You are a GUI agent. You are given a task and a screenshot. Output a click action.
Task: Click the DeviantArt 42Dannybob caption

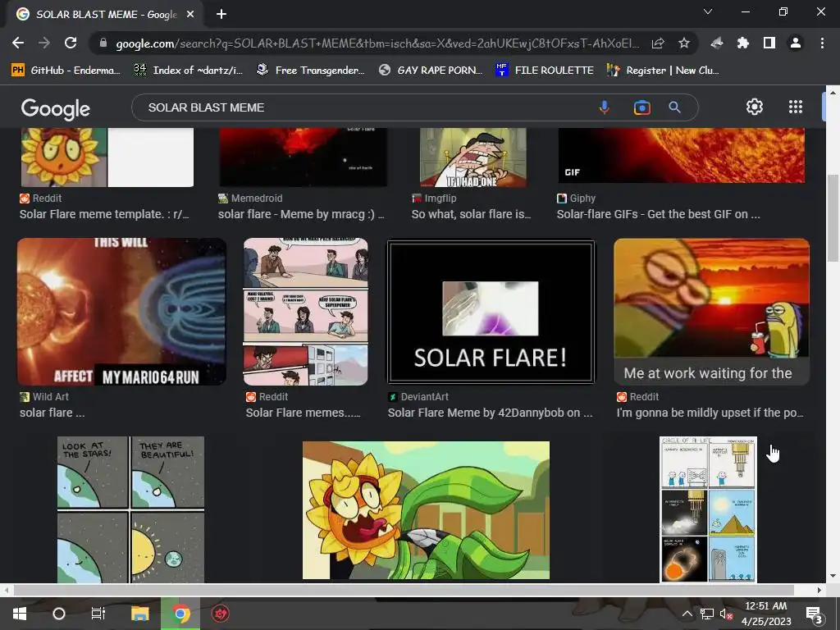[x=491, y=413]
